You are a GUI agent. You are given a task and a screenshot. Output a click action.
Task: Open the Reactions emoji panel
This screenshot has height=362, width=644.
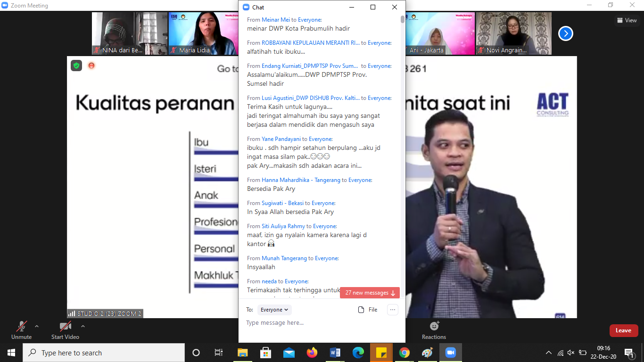tap(434, 329)
